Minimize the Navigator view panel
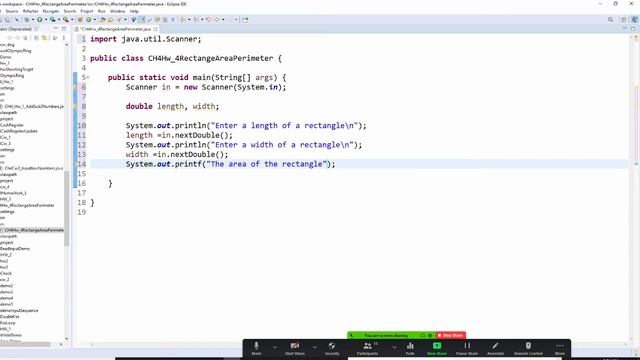This screenshot has width=640, height=360. tap(56, 29)
